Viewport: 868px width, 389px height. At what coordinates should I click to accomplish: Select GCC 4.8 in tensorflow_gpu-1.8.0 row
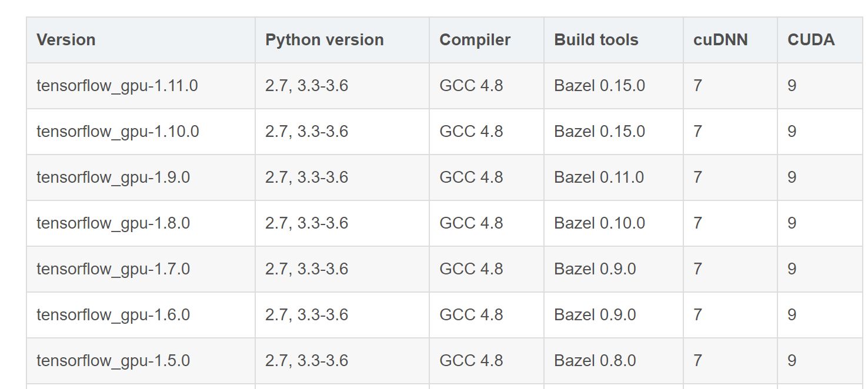coord(486,223)
